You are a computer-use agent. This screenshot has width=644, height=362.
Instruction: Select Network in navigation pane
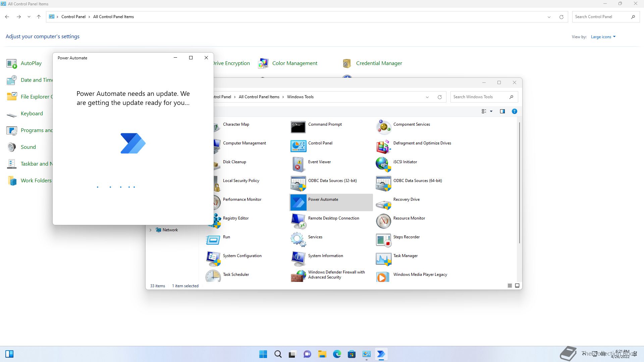tap(170, 230)
